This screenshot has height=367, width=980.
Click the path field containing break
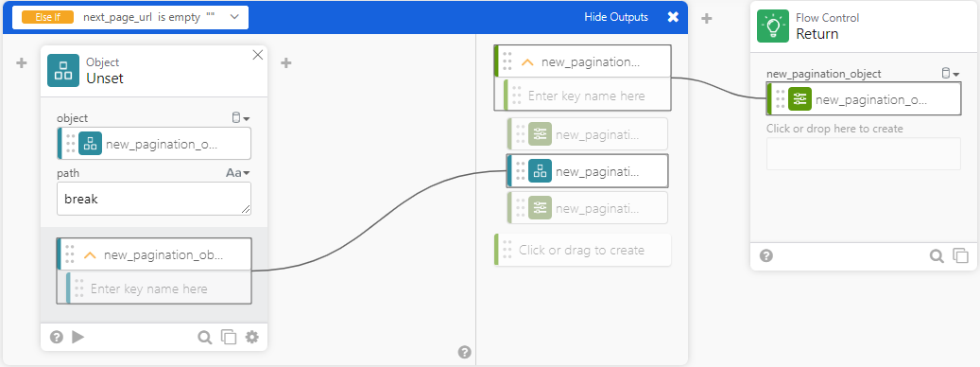point(154,199)
